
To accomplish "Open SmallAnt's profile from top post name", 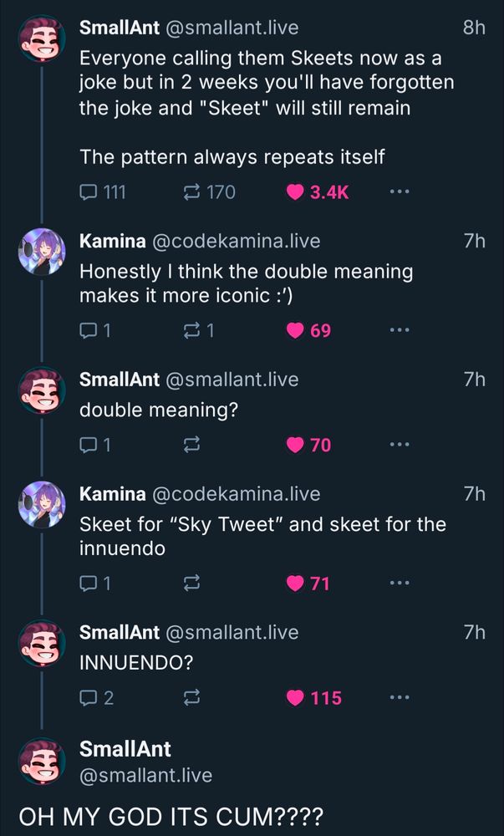I will click(x=119, y=28).
